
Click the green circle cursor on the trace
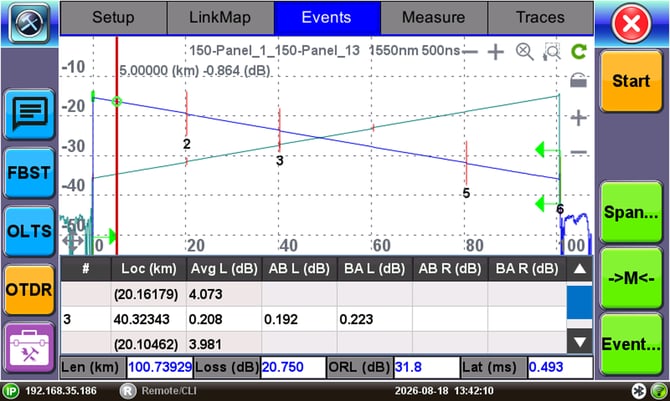coord(117,101)
